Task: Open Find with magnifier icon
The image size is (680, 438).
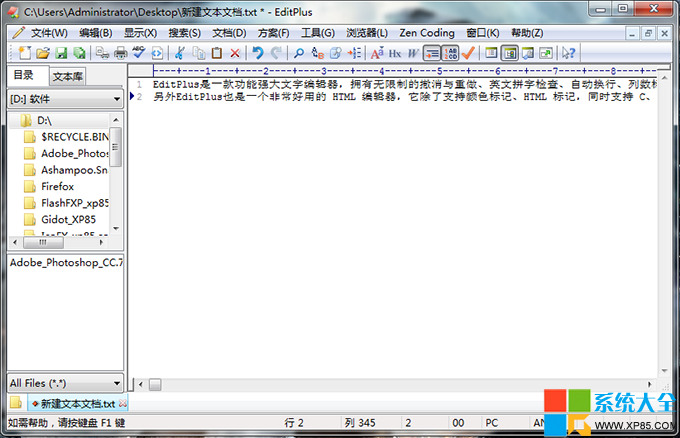Action: (x=299, y=53)
